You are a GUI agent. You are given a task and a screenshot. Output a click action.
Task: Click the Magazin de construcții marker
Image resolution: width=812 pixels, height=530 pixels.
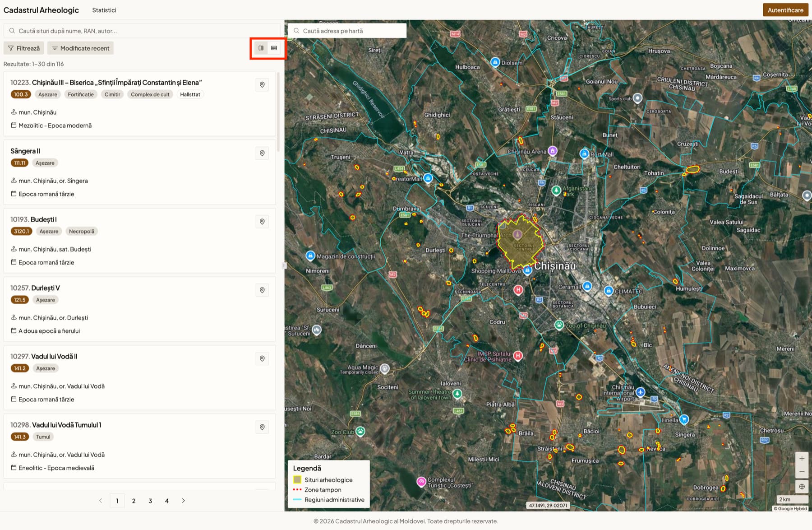310,256
